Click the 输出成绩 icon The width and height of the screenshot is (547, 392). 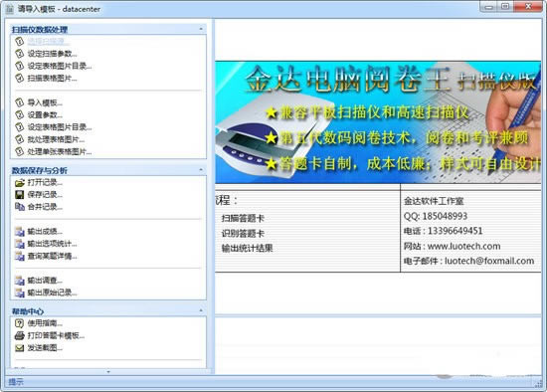(20, 232)
